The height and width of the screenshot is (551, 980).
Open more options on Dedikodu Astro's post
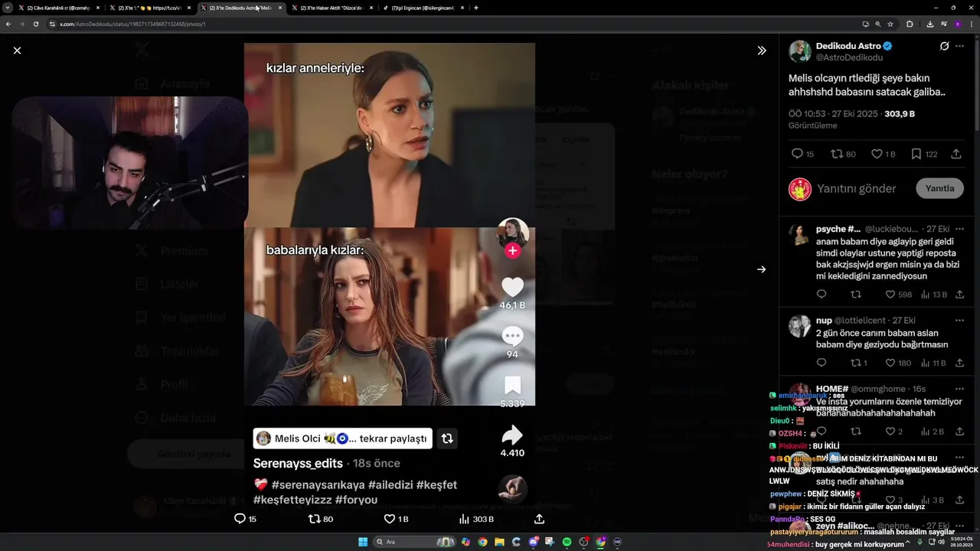point(960,46)
